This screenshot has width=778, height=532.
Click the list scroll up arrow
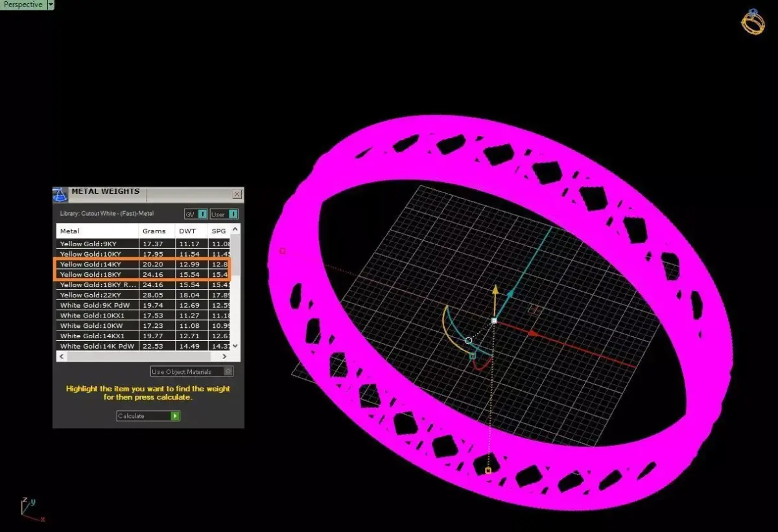[x=235, y=229]
